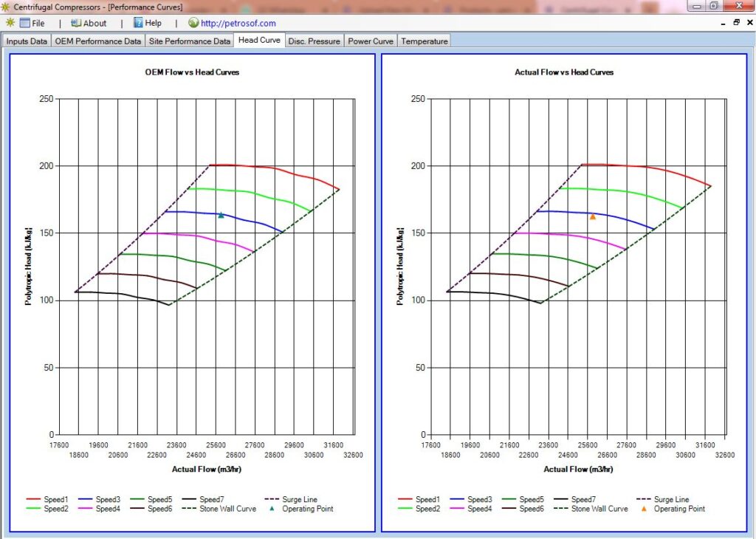Open the OEM Performance Data tab
This screenshot has height=539, width=756.
(x=97, y=41)
